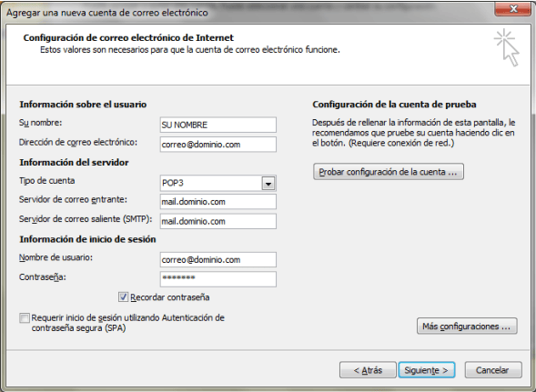Image resolution: width=536 pixels, height=392 pixels.
Task: Click the Información de inicio de sesión heading
Action: tap(87, 239)
